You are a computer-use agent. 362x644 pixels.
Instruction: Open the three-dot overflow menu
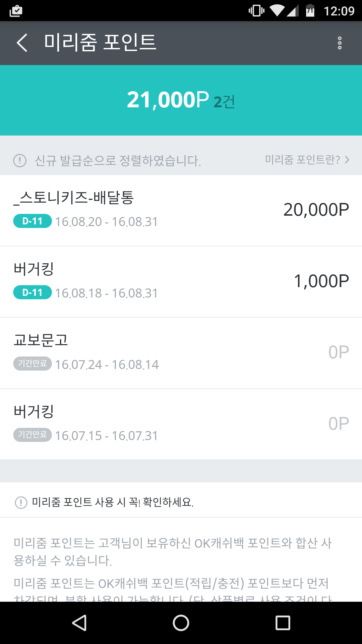tap(340, 43)
